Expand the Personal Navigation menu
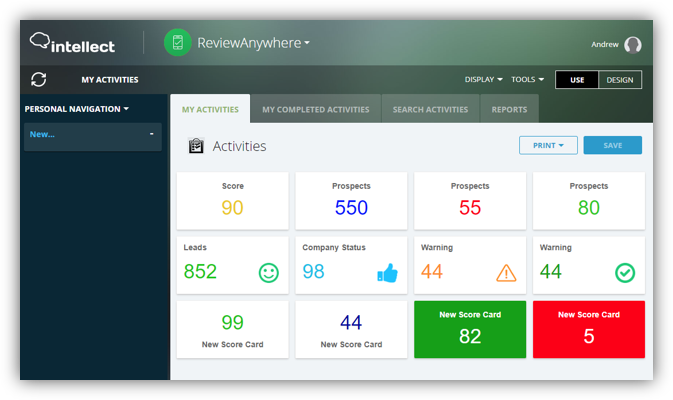The height and width of the screenshot is (400, 673). (76, 109)
